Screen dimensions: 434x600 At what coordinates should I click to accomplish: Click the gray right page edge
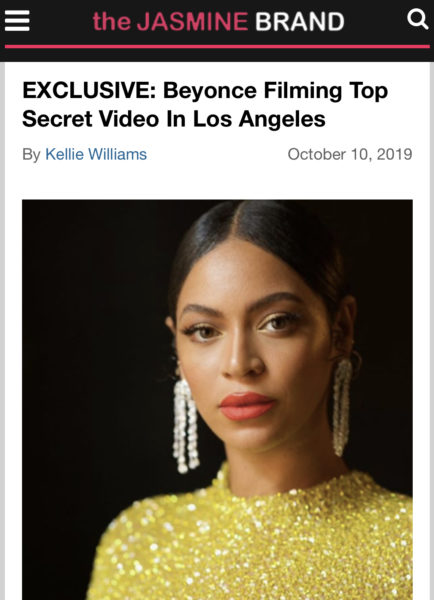pos(432,331)
